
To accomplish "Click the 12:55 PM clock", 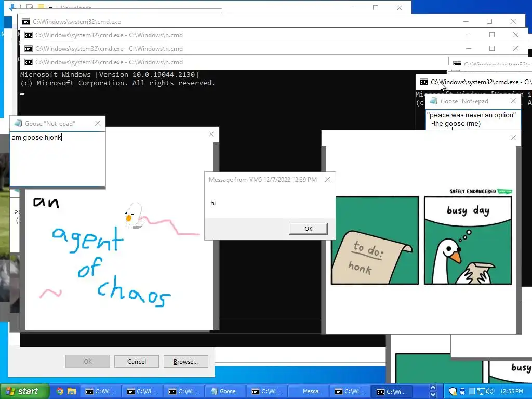I will [x=511, y=391].
